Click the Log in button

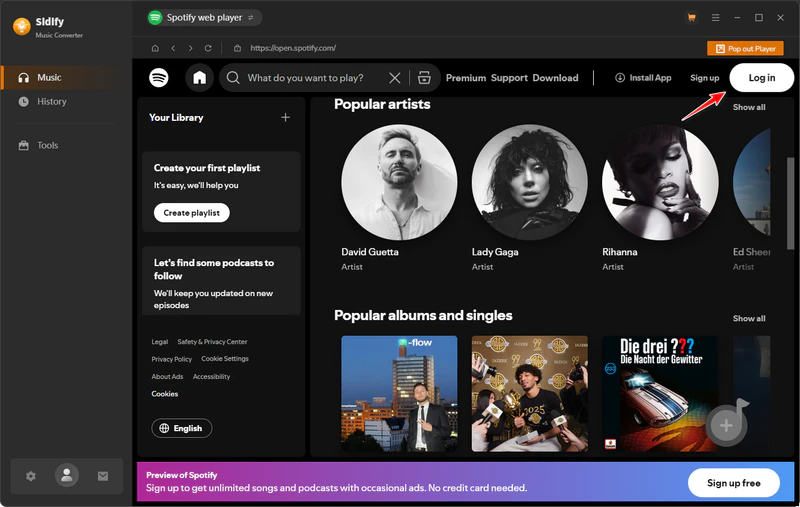click(762, 78)
